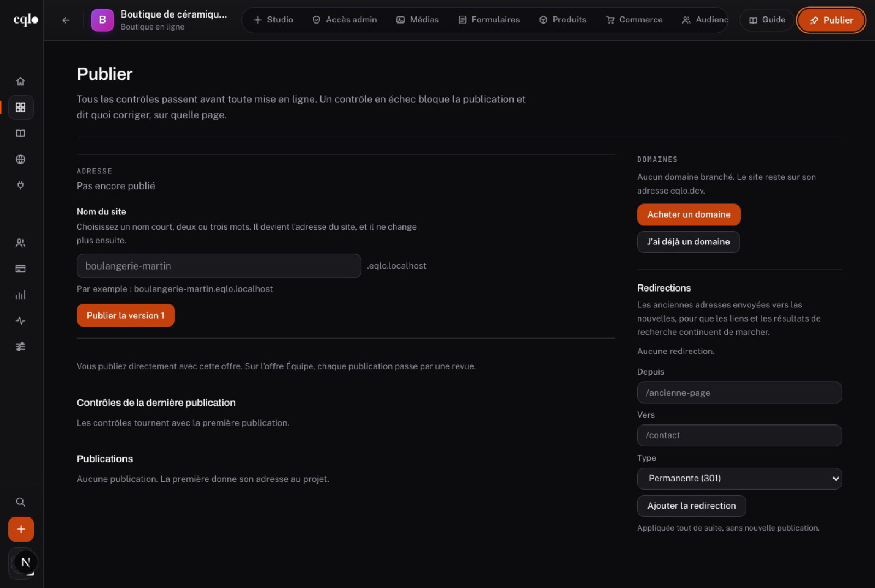Click J'ai déjà un domaine

click(x=688, y=242)
